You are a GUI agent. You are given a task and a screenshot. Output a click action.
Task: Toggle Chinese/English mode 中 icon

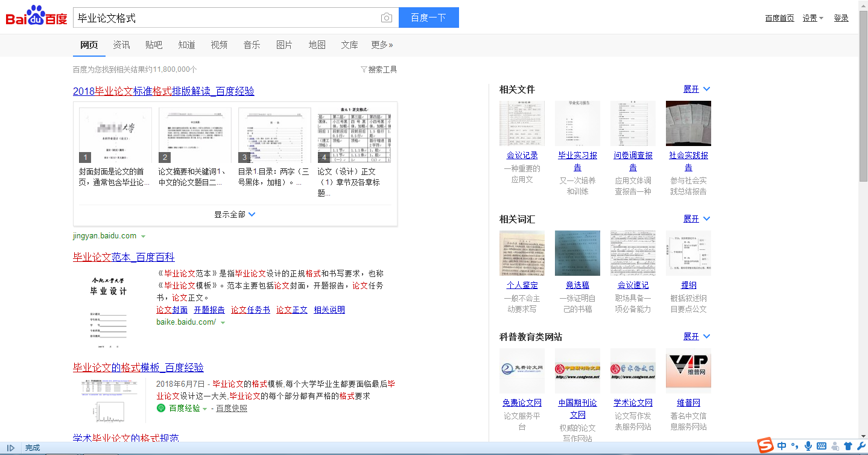point(782,447)
